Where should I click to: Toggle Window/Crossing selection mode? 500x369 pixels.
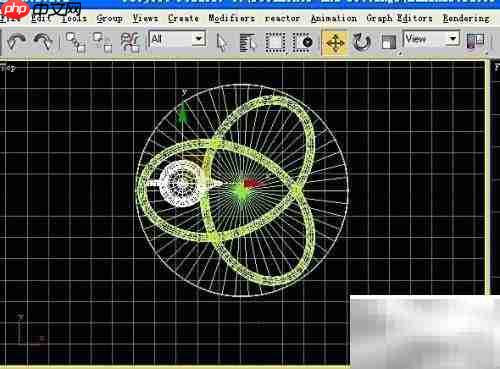click(303, 43)
